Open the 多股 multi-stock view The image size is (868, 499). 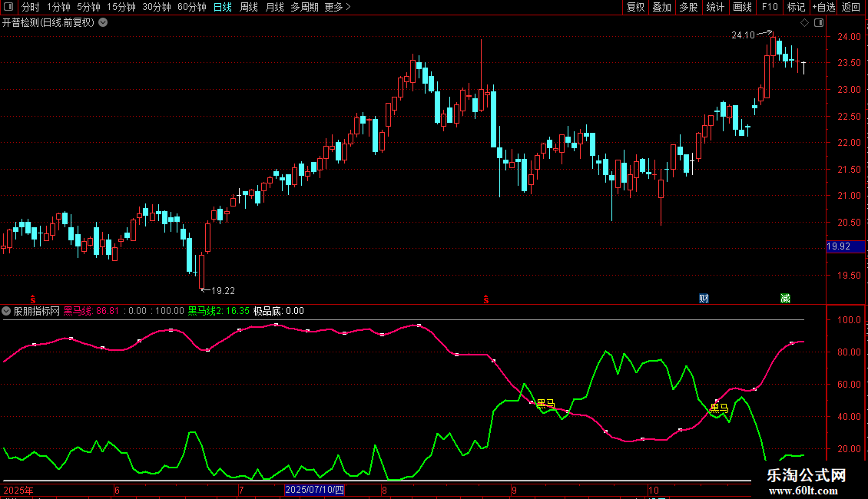[x=689, y=7]
